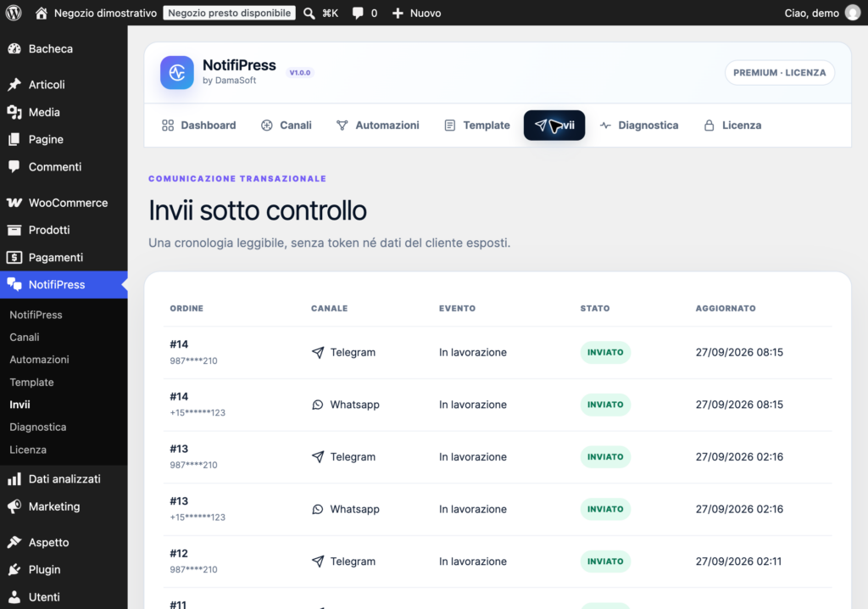The height and width of the screenshot is (609, 868).
Task: Click the Aggiornato column header
Action: pos(726,308)
